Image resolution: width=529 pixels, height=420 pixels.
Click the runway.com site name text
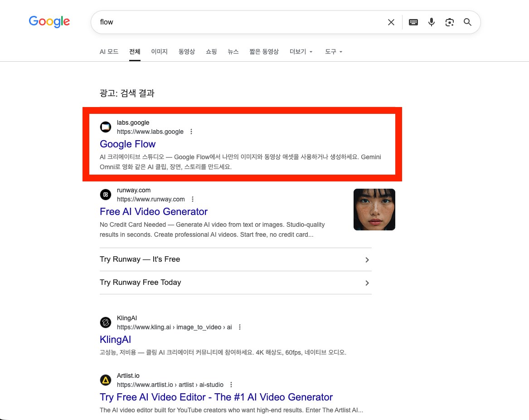[134, 190]
